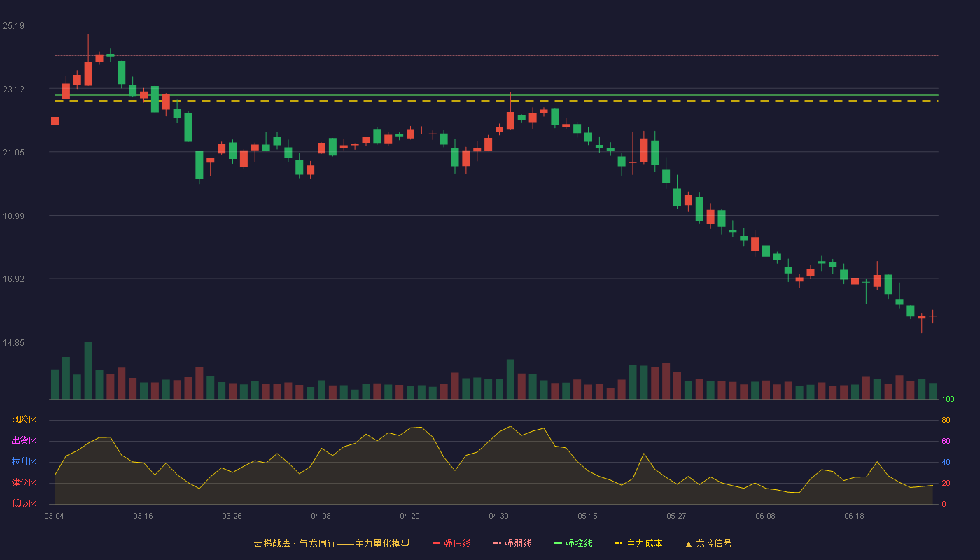Toggle the 主力成本 legend entry
Screen dimensions: 980x560
(638, 543)
